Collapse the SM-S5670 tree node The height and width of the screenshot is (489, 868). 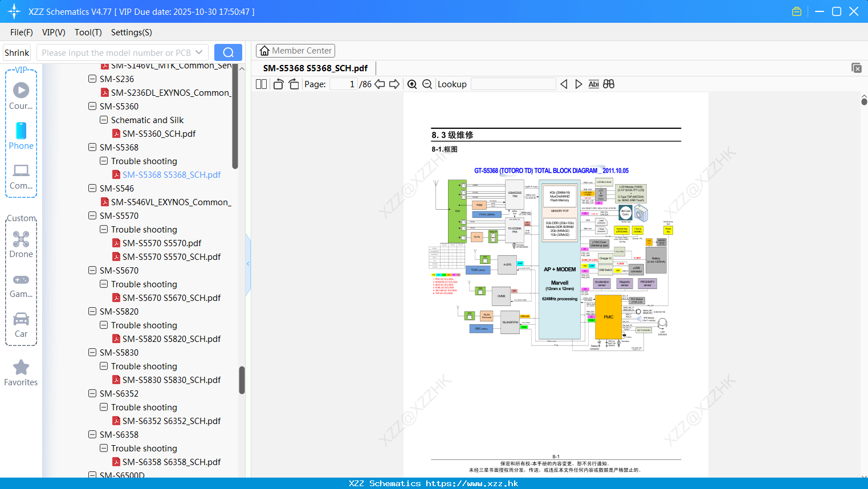coord(92,271)
